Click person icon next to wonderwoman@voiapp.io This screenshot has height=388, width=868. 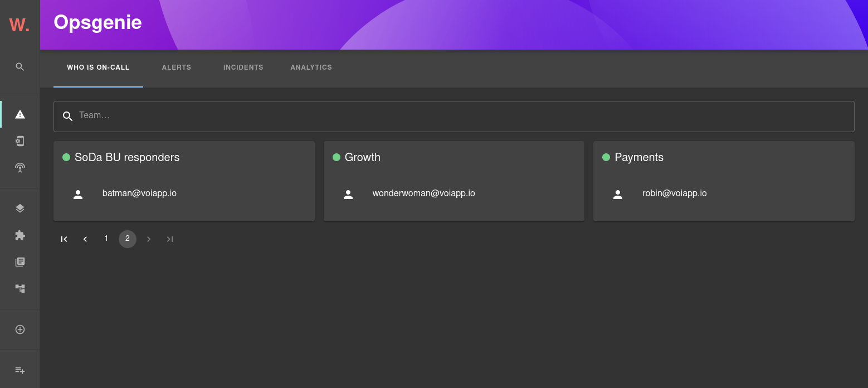[x=348, y=195]
